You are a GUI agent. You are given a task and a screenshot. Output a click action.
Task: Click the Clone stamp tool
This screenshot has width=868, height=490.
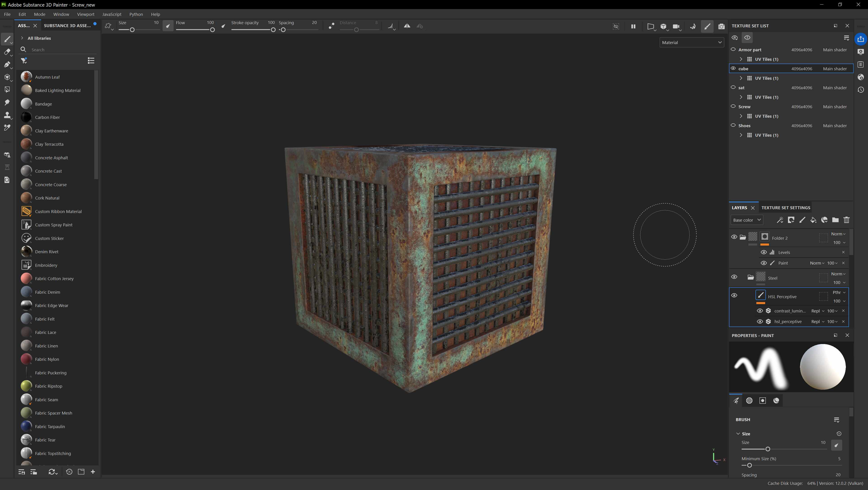pyautogui.click(x=7, y=115)
